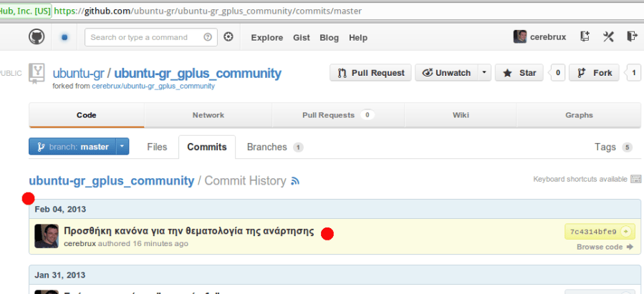Open the ubuntu-gr_gplus_community repository title link
Image resolution: width=644 pixels, height=294 pixels.
click(198, 74)
